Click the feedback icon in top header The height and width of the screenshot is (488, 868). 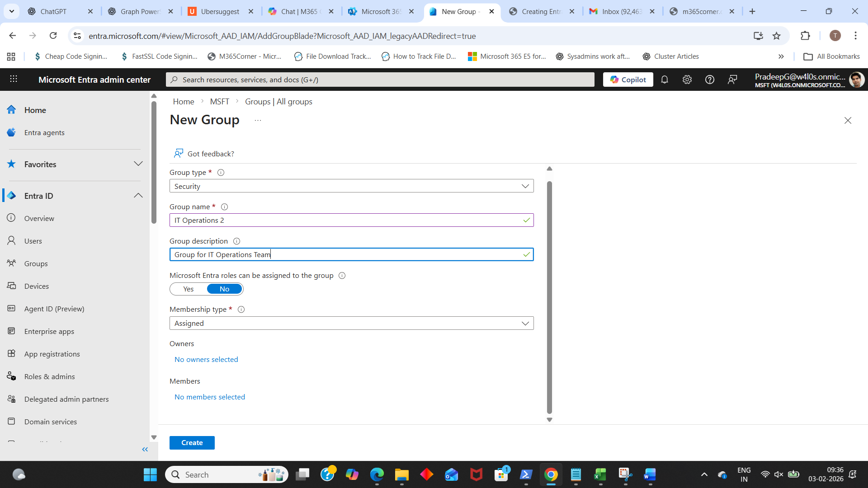(732, 80)
